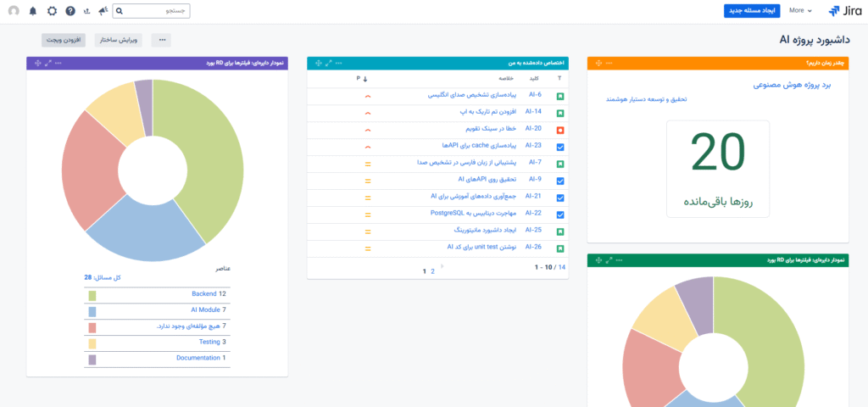Click the ویرایش ساختار button
The width and height of the screenshot is (868, 407).
pos(118,40)
